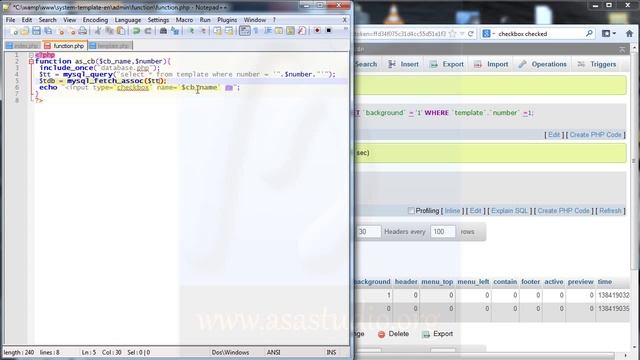Open the Macro menu
The width and height of the screenshot is (640, 360).
(x=184, y=20)
